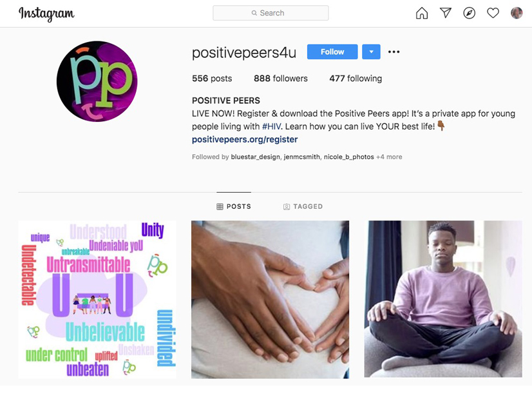The width and height of the screenshot is (532, 419).
Task: View activity via the heart icon
Action: (x=493, y=13)
